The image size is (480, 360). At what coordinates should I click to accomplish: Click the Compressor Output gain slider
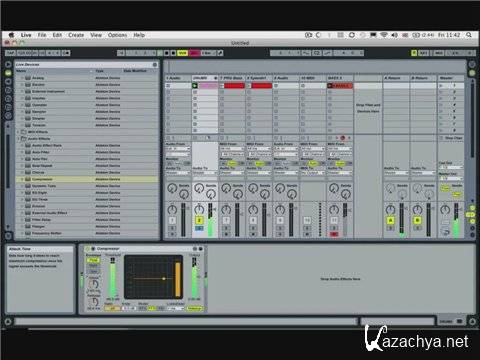[194, 278]
